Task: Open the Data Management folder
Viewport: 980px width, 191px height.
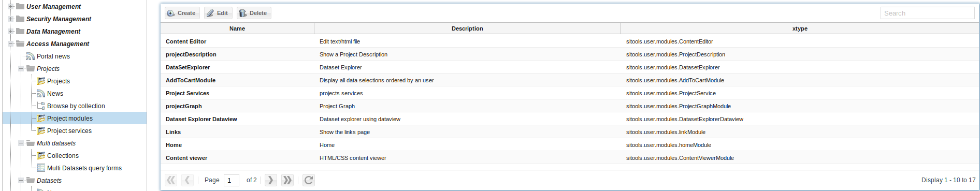Action: point(53,32)
